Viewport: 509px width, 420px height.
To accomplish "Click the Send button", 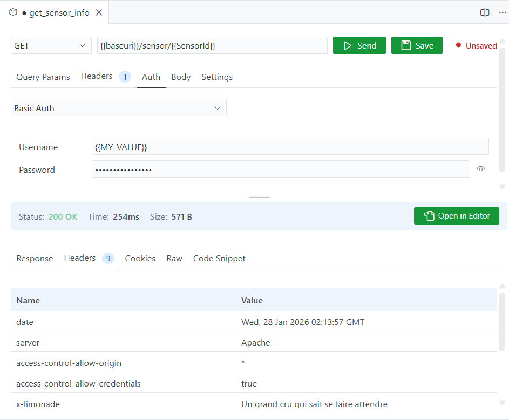I will tap(359, 45).
